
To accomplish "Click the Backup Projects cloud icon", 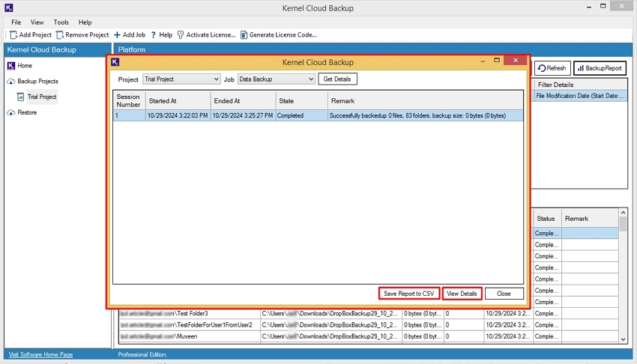I will coord(11,81).
